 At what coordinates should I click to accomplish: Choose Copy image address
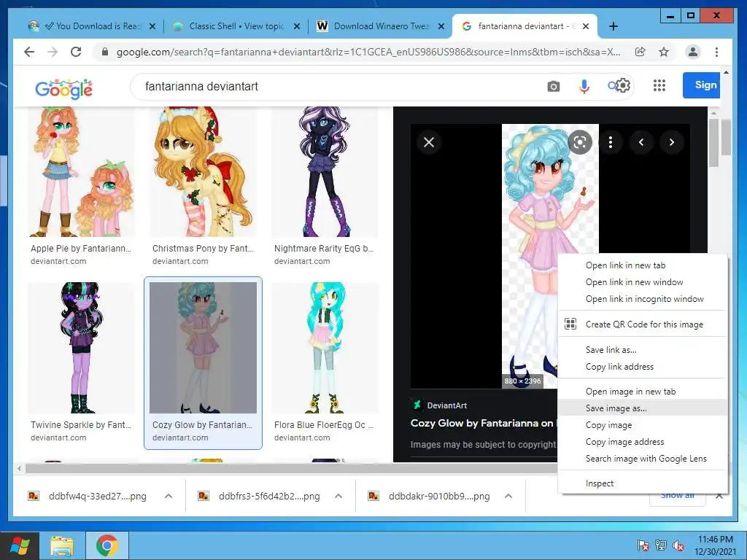click(x=642, y=441)
